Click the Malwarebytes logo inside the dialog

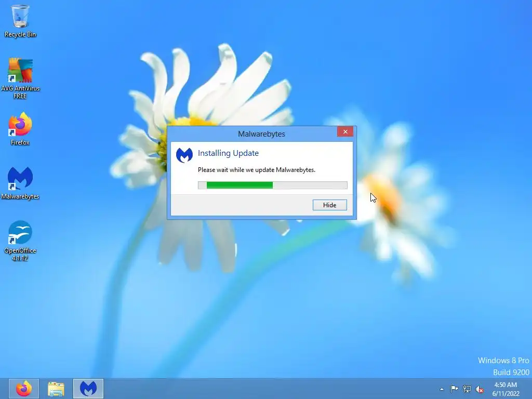click(184, 155)
